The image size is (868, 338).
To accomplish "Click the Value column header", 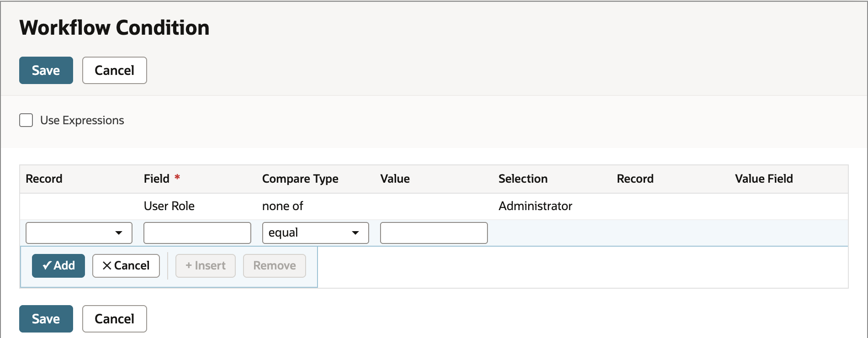I will pyautogui.click(x=395, y=179).
